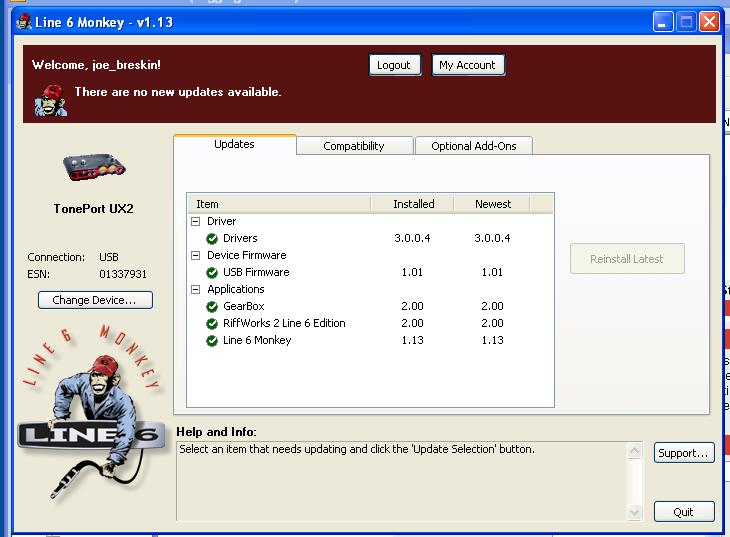Open the Support dialog
The width and height of the screenshot is (730, 537).
point(683,453)
